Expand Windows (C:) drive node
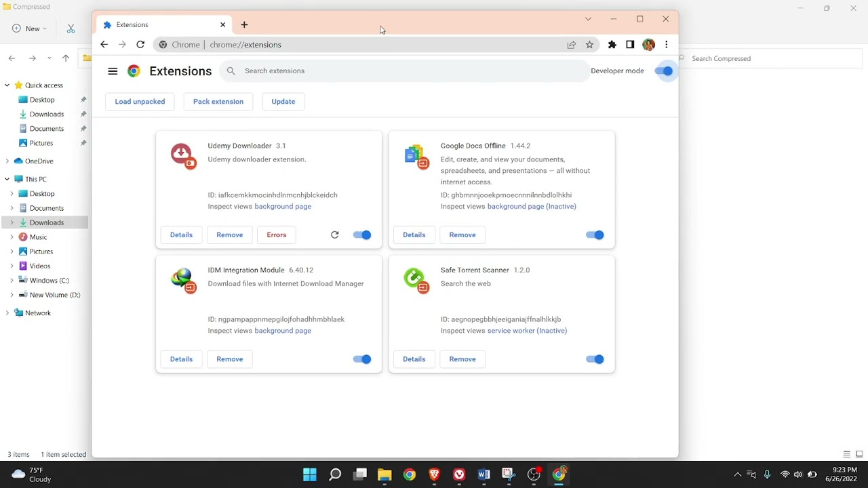Image resolution: width=868 pixels, height=488 pixels. [x=12, y=281]
